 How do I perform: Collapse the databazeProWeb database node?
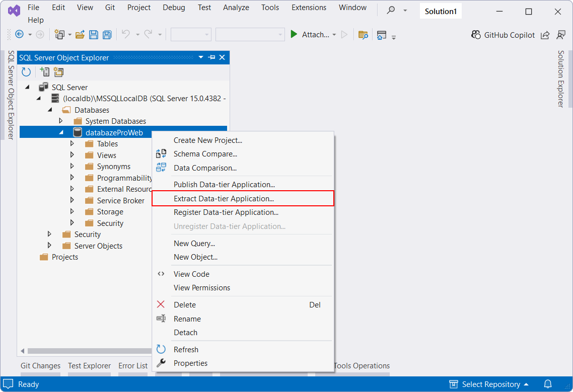coord(62,132)
